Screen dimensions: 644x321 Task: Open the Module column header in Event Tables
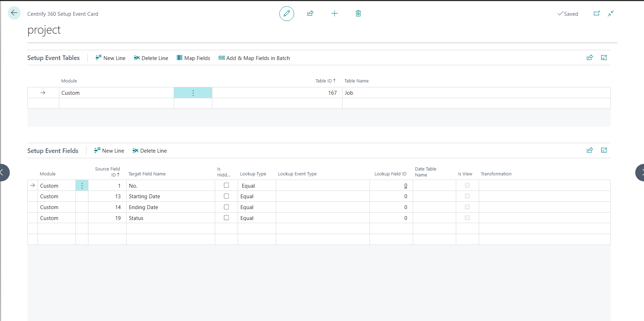click(x=69, y=81)
